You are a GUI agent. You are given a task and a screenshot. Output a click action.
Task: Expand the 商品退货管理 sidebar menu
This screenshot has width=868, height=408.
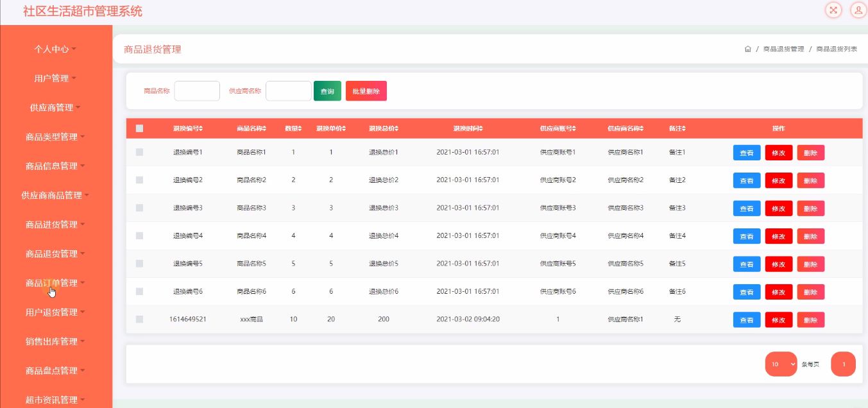coord(56,253)
